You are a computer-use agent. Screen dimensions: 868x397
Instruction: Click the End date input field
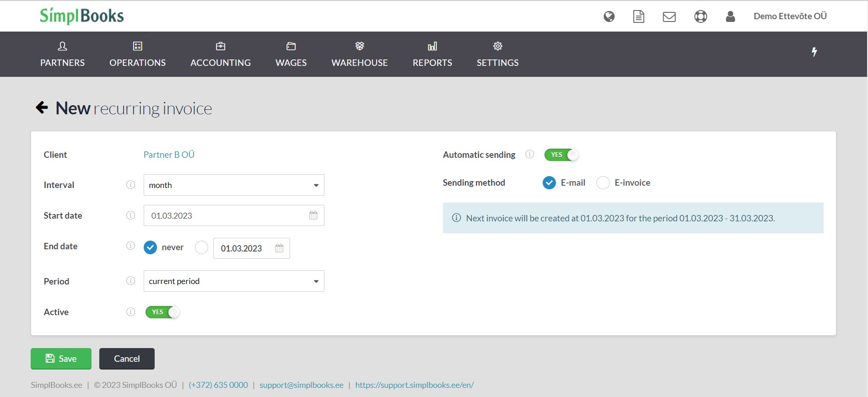pyautogui.click(x=252, y=248)
